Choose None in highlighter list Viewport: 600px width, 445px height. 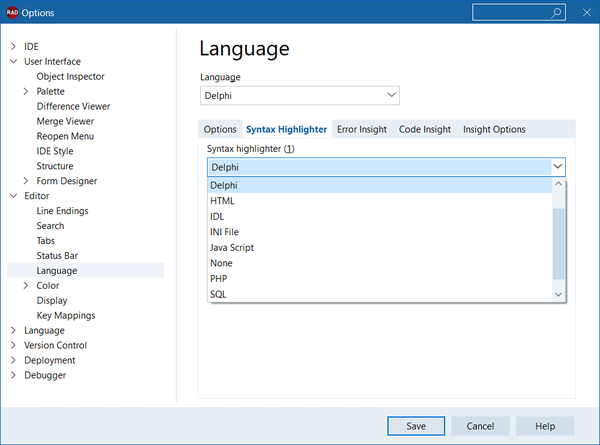(x=380, y=263)
